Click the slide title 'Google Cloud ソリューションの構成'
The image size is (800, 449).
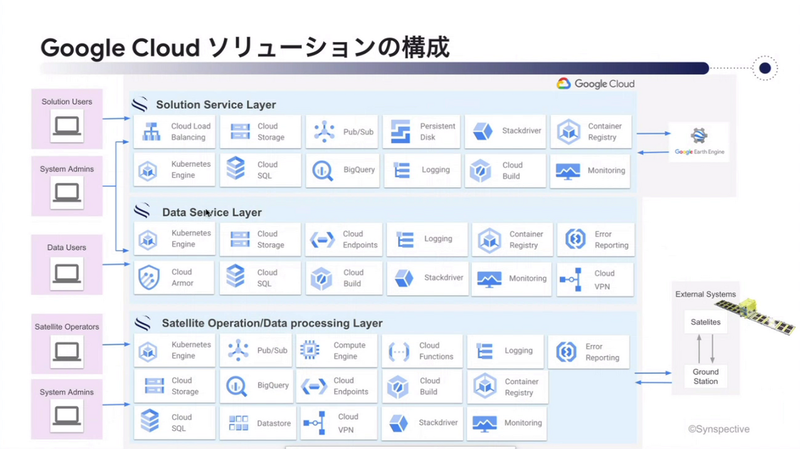coord(245,48)
